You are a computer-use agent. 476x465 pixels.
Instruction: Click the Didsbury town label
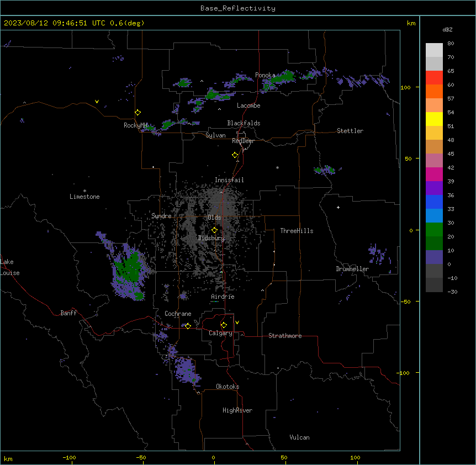(x=211, y=238)
